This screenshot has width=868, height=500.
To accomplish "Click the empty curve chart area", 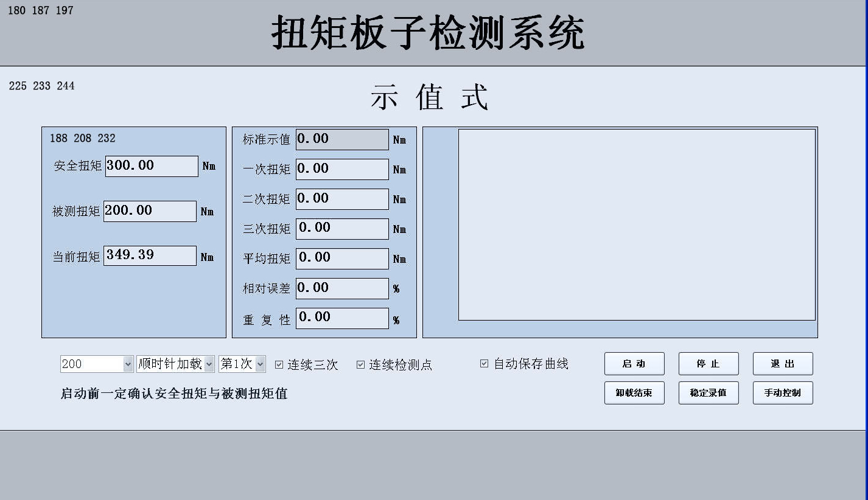I will coord(636,224).
